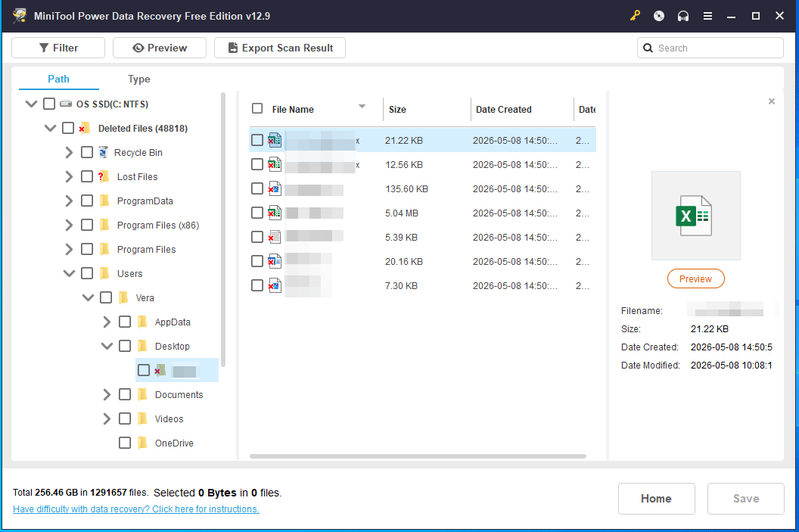Click the orange Preview button in panel

(x=695, y=278)
